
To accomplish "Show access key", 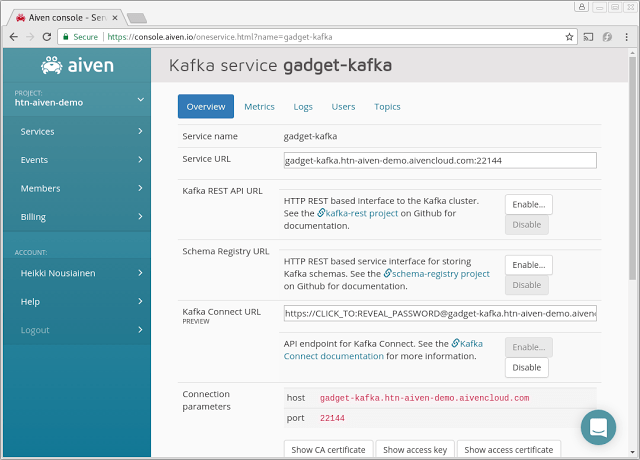I will point(415,449).
